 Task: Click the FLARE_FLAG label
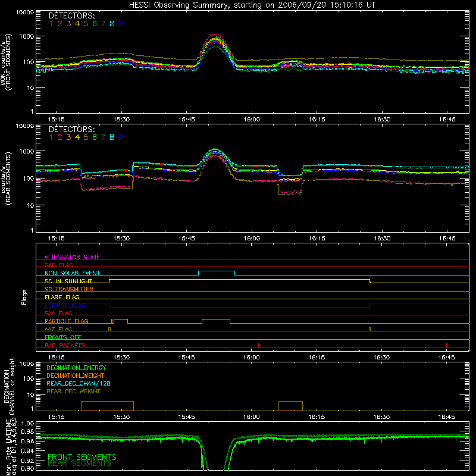(62, 297)
